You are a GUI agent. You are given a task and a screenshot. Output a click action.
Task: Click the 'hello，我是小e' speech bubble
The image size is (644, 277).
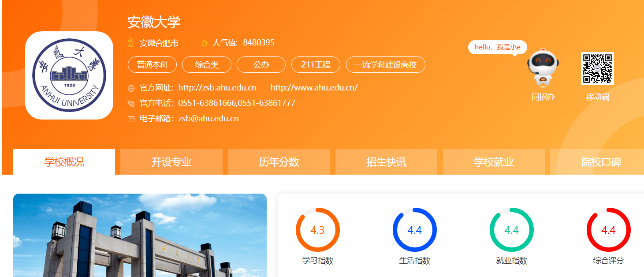pos(498,47)
